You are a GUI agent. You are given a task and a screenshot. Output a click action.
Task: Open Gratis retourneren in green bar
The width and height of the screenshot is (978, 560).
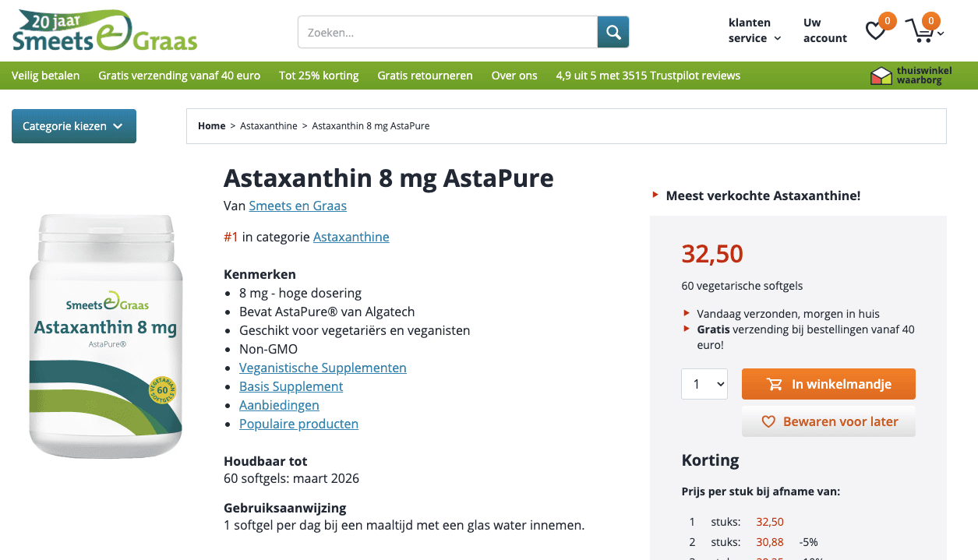425,76
